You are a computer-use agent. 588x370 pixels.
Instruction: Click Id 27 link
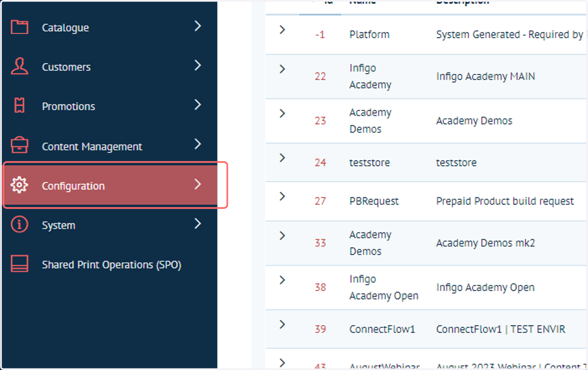tap(320, 201)
